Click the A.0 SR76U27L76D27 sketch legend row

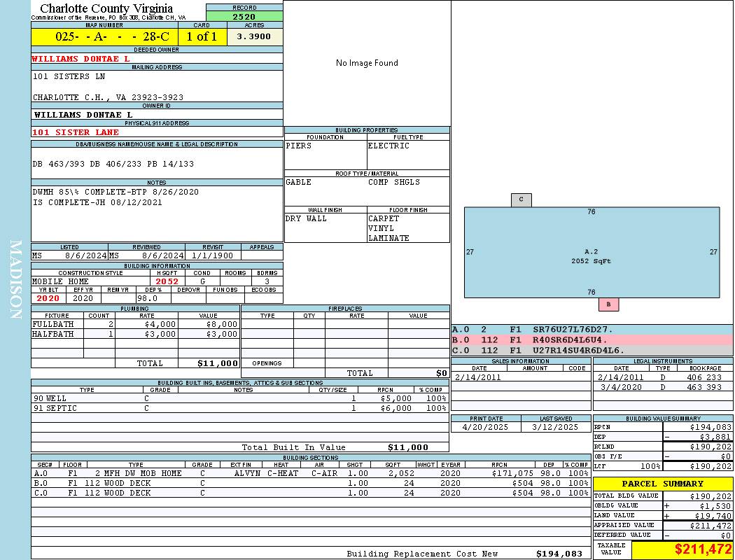591,329
